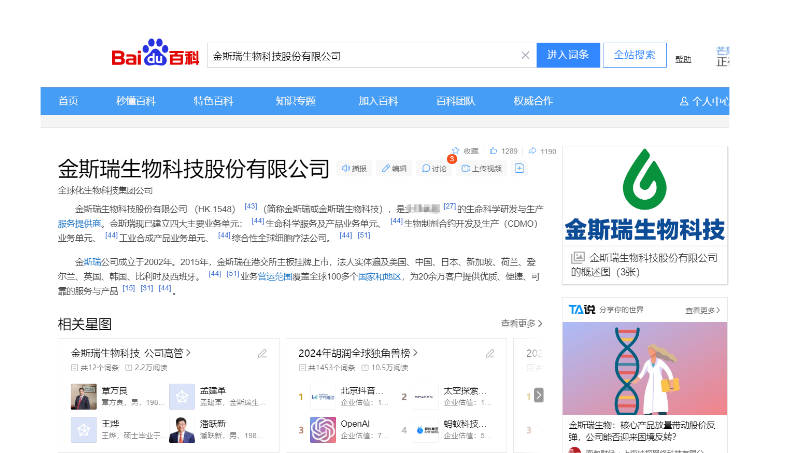The height and width of the screenshot is (453, 800).
Task: Follow the 服务提供商 hyperlink
Action: point(80,223)
